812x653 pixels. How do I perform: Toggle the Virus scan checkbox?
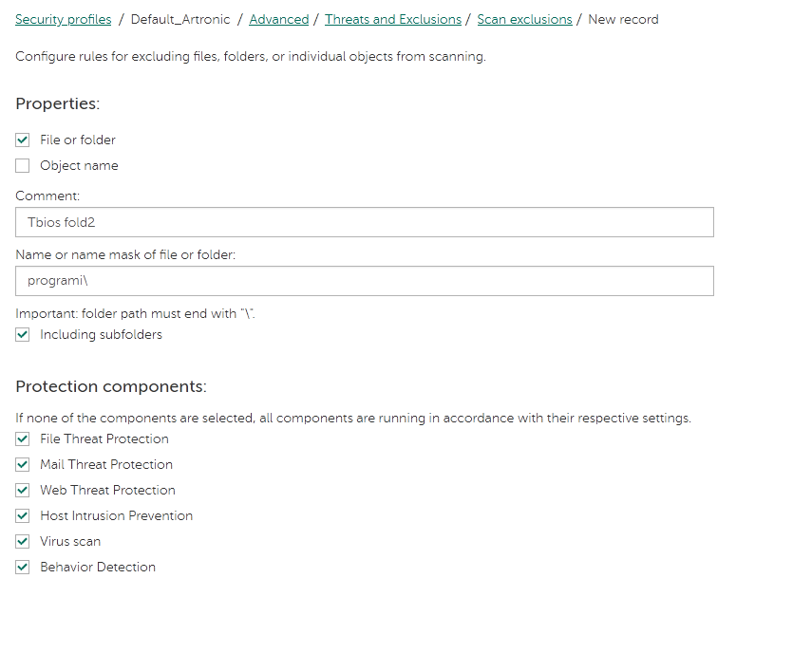[22, 542]
